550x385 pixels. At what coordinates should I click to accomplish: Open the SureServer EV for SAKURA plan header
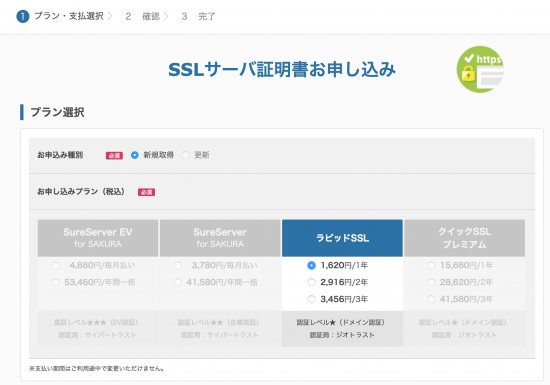click(98, 238)
